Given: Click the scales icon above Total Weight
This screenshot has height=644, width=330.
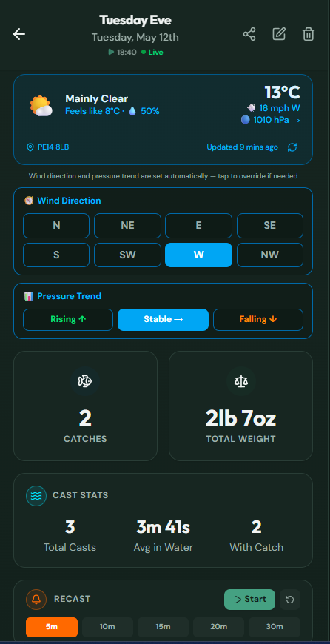Looking at the screenshot, I should (241, 381).
